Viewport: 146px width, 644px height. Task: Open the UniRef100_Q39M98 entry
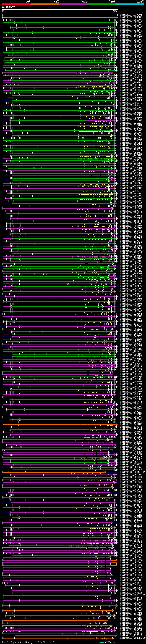[131, 612]
